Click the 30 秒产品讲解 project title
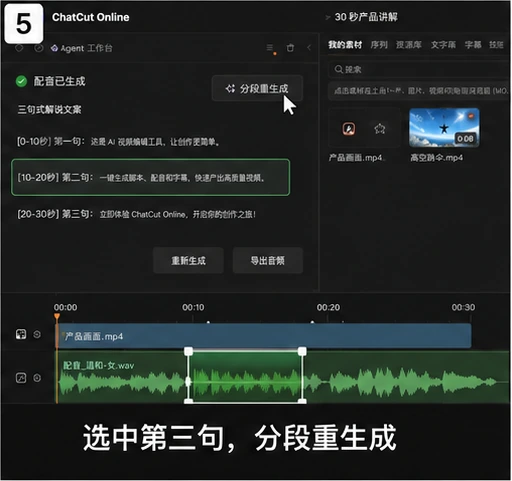 [x=366, y=17]
